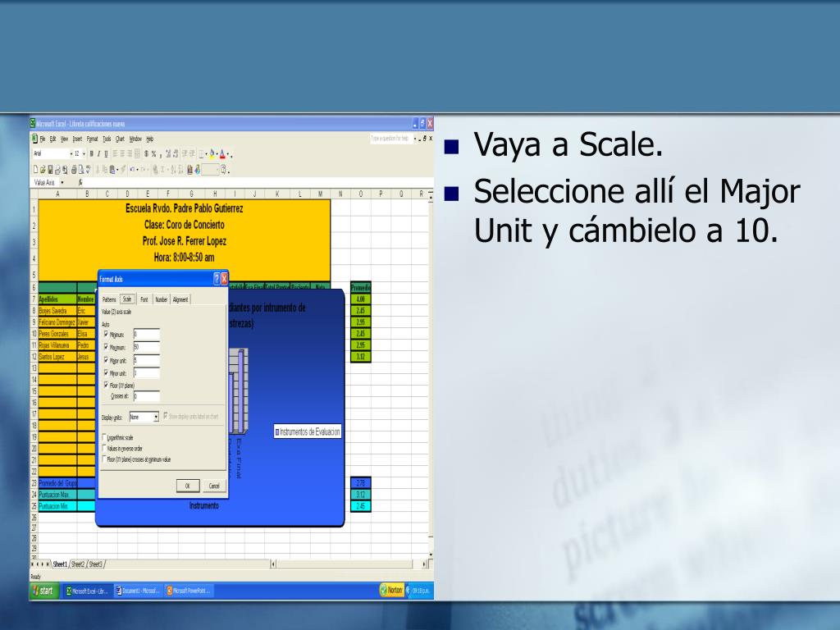
Task: Enable the Logarithmic scale checkbox
Action: [x=104, y=437]
